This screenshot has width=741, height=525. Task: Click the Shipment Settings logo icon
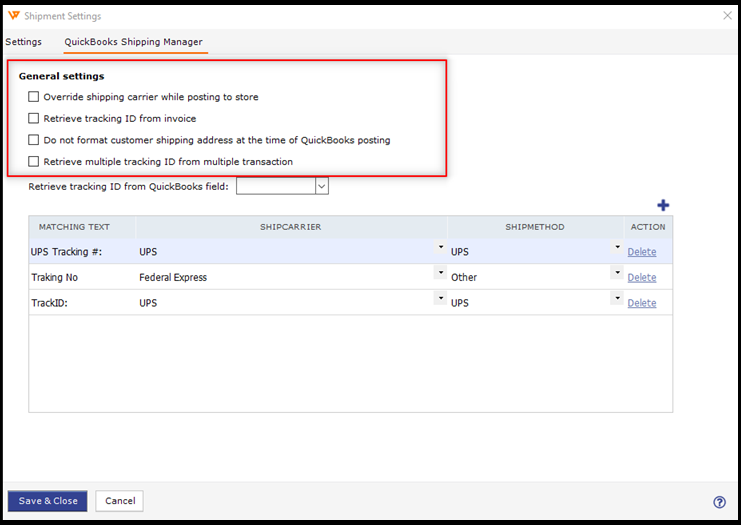(14, 16)
